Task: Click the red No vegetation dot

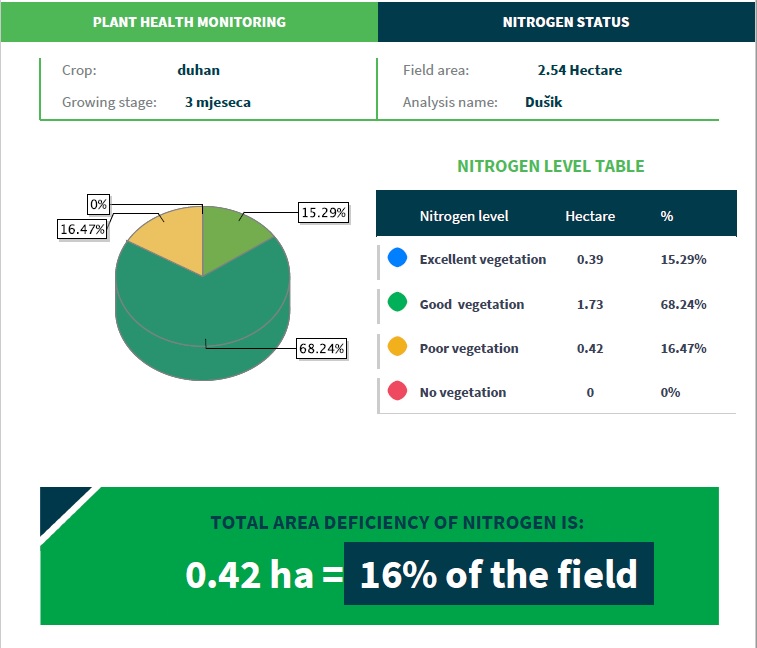Action: (397, 391)
